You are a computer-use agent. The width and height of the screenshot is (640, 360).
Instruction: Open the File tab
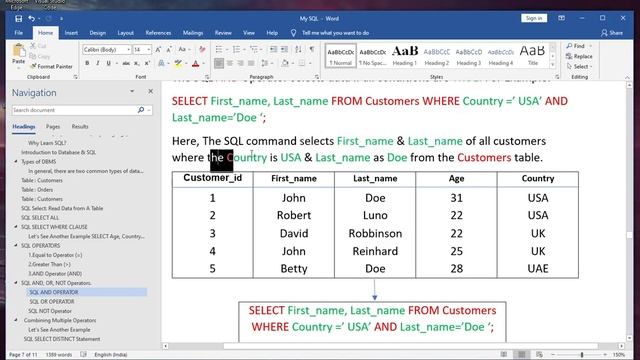tap(18, 33)
